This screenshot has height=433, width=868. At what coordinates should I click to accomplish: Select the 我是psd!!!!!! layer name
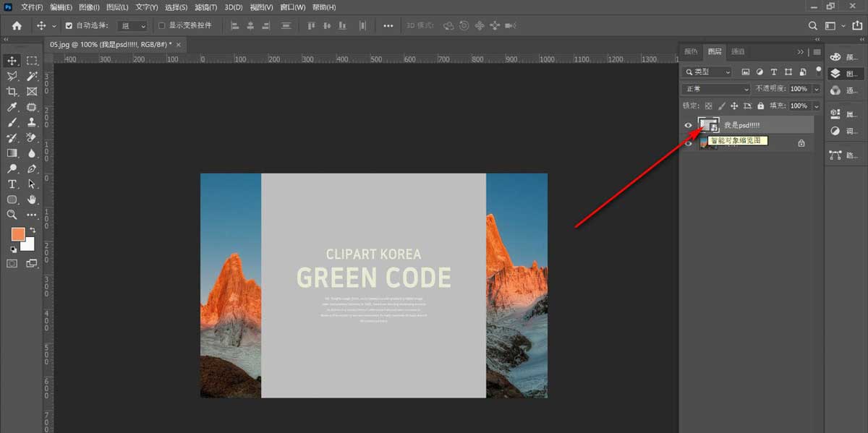(x=741, y=125)
